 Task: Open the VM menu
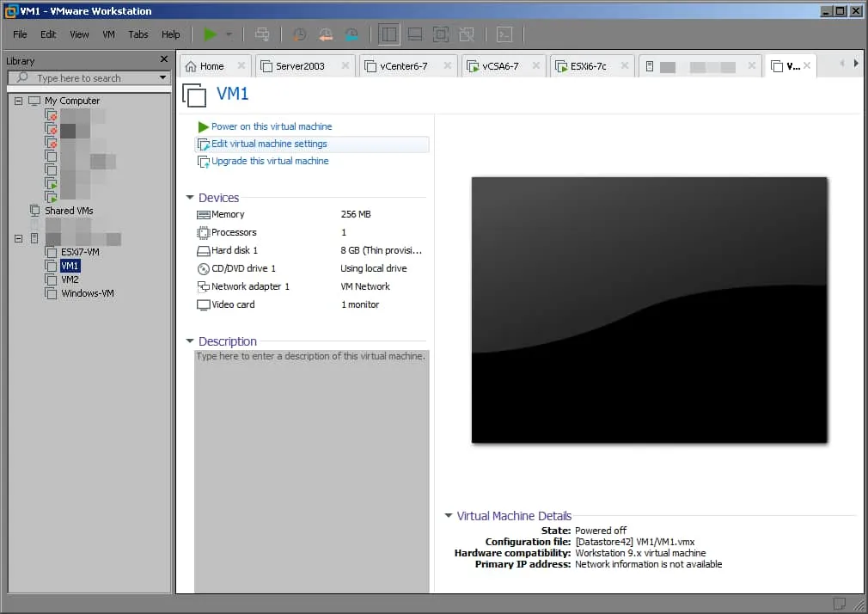click(x=108, y=34)
